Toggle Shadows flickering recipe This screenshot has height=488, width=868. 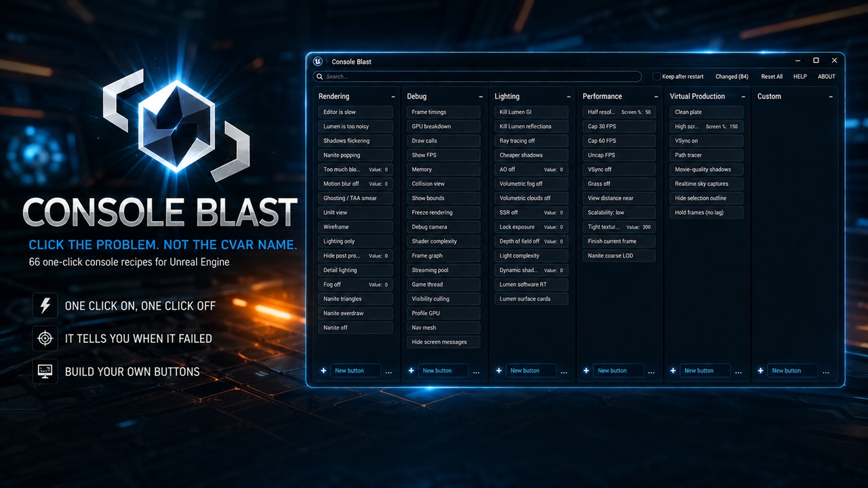(355, 140)
